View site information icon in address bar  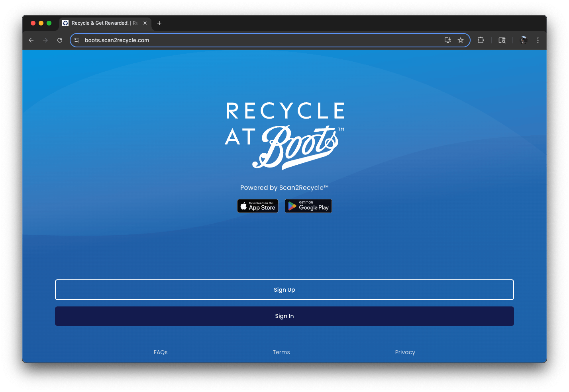pos(77,40)
